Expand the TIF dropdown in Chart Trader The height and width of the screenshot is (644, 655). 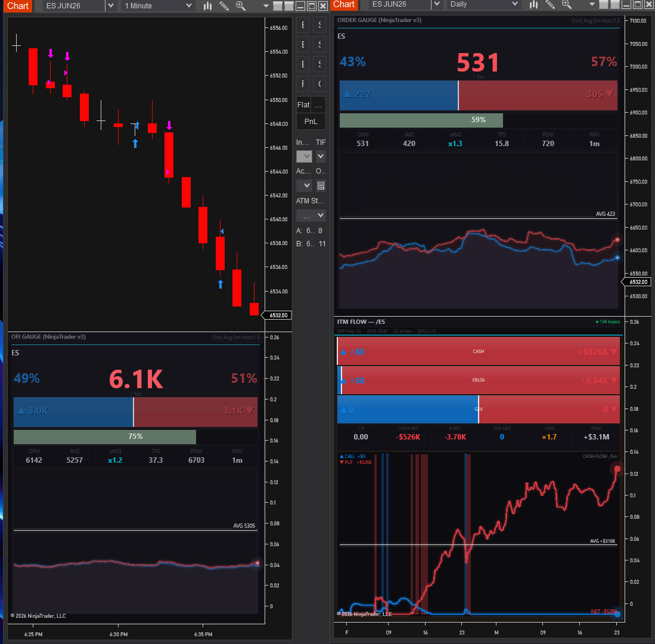pos(321,156)
